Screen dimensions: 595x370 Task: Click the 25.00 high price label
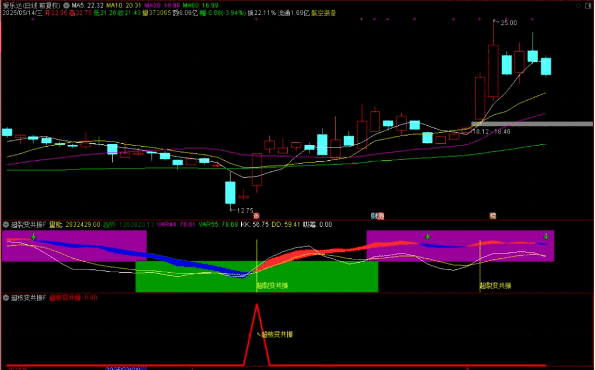508,23
